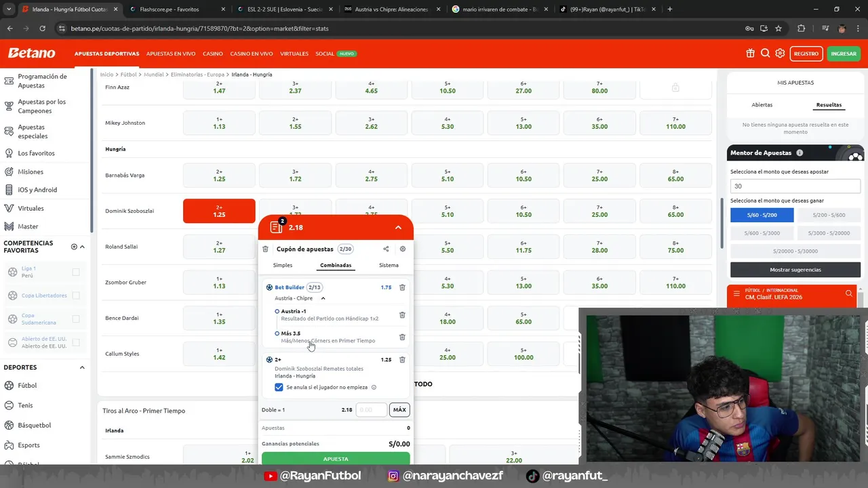Viewport: 868px width, 488px height.
Task: Share the bet slip via share icon
Action: coord(386,249)
